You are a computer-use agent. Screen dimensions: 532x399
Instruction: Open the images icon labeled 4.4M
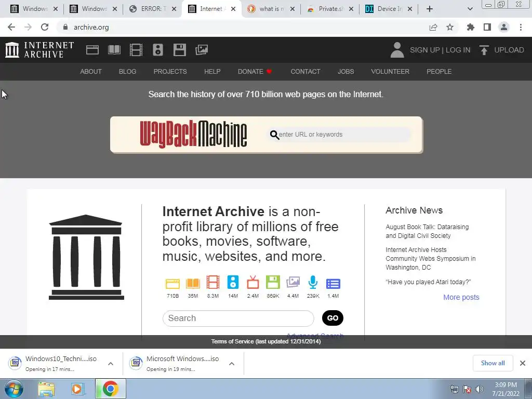click(293, 282)
